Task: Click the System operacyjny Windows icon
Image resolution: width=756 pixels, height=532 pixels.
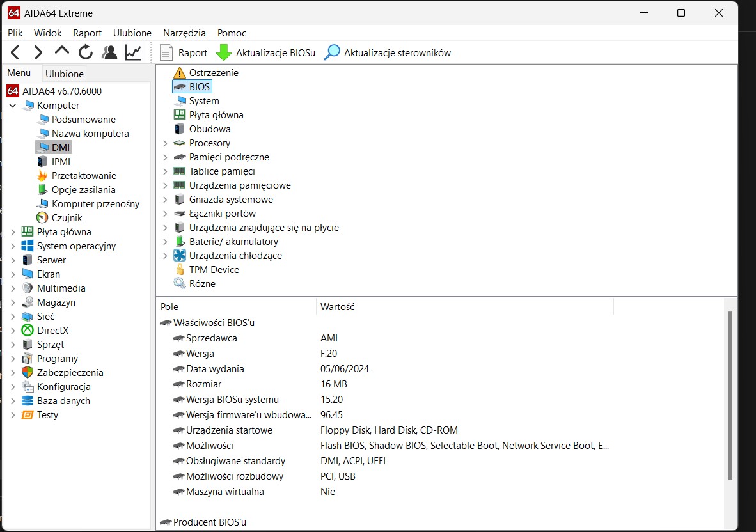Action: [x=28, y=246]
